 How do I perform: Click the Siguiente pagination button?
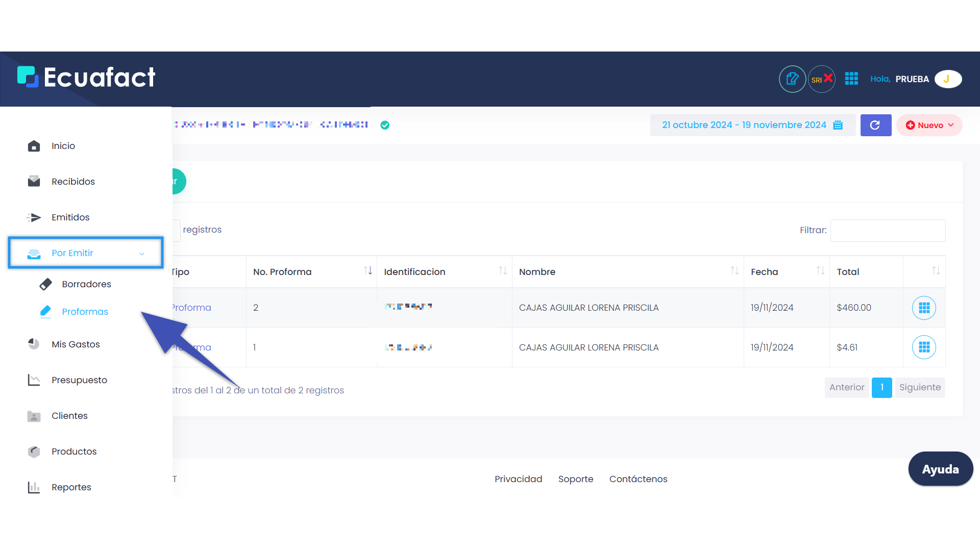click(920, 387)
